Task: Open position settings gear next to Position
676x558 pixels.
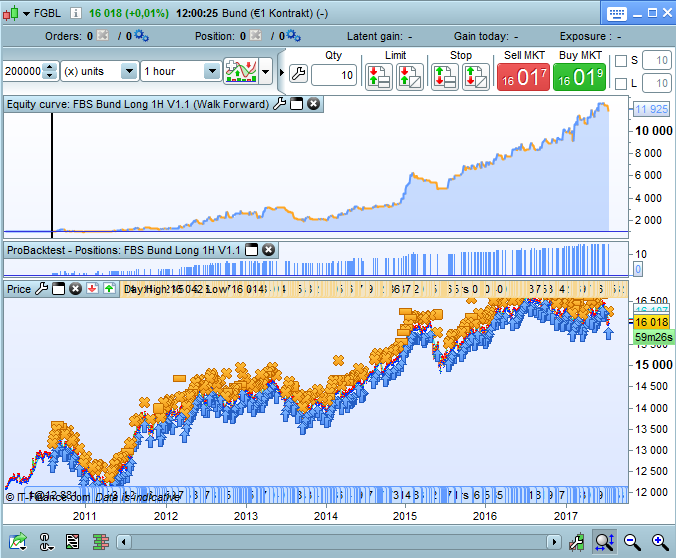Action: tap(294, 35)
